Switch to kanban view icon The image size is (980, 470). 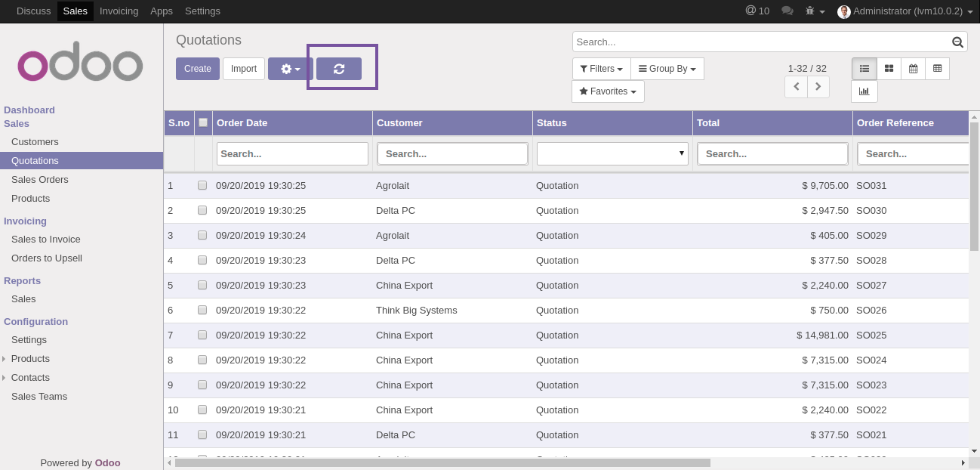tap(889, 69)
